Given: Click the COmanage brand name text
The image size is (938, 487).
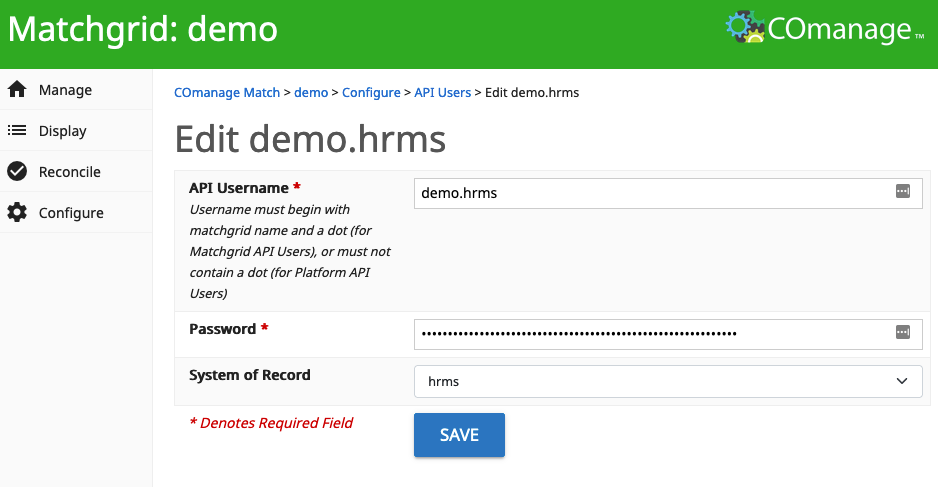Looking at the screenshot, I should tap(839, 29).
